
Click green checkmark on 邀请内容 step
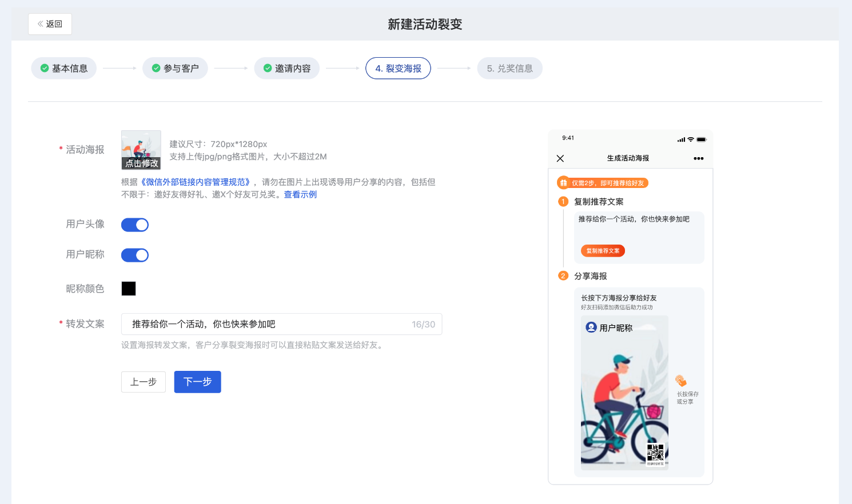point(267,68)
